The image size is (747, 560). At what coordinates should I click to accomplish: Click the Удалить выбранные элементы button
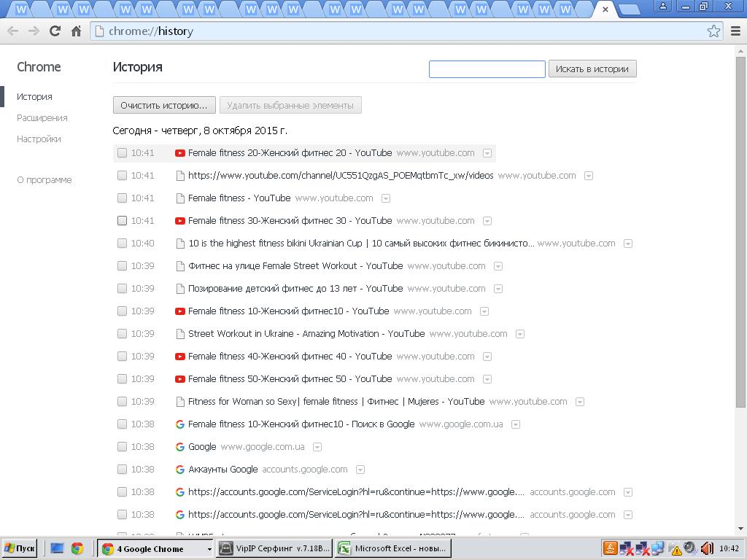pos(290,105)
